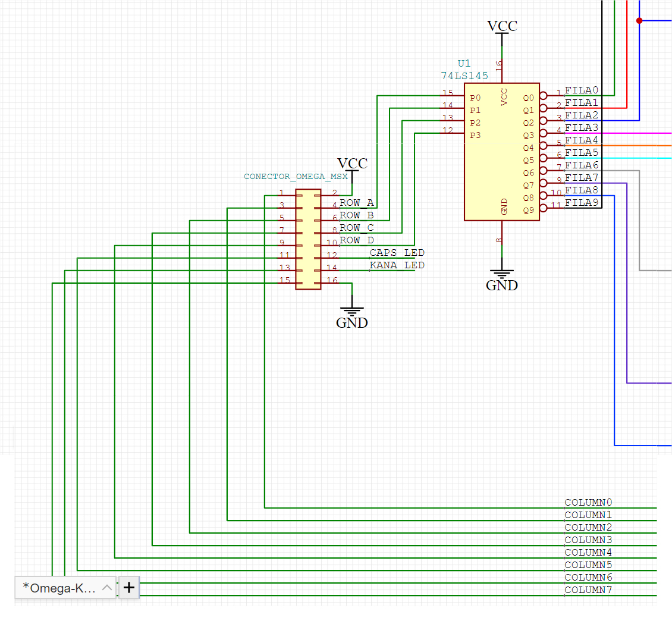
Task: Click the CAPS_LED net label
Action: click(397, 253)
